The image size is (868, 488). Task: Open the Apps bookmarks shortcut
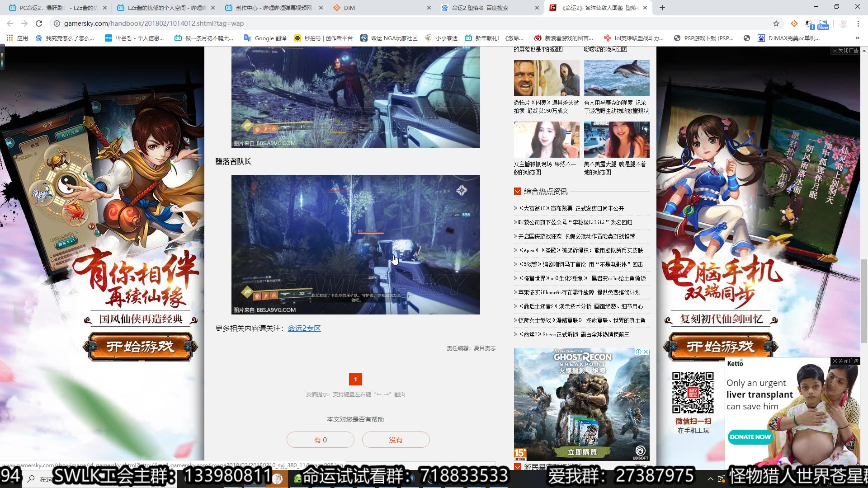(17, 38)
